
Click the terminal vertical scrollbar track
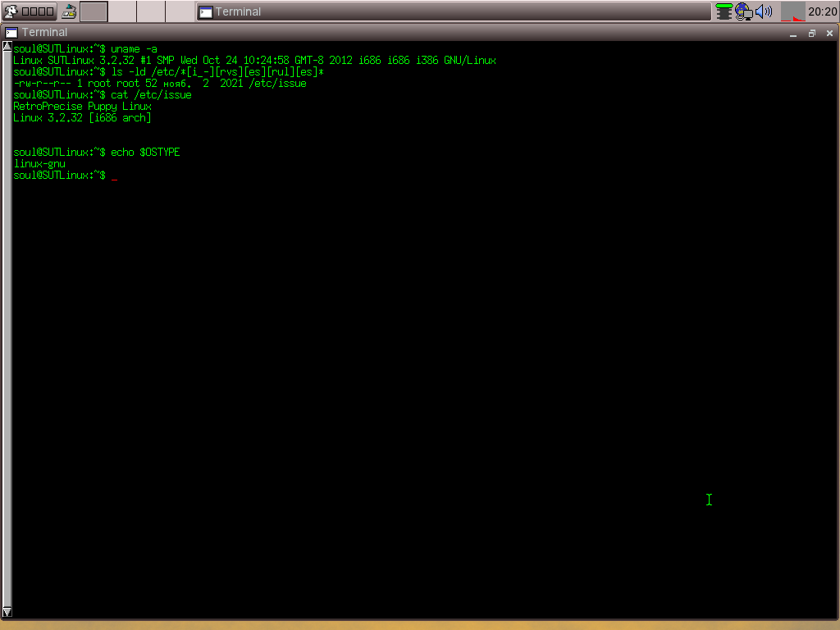(7, 329)
